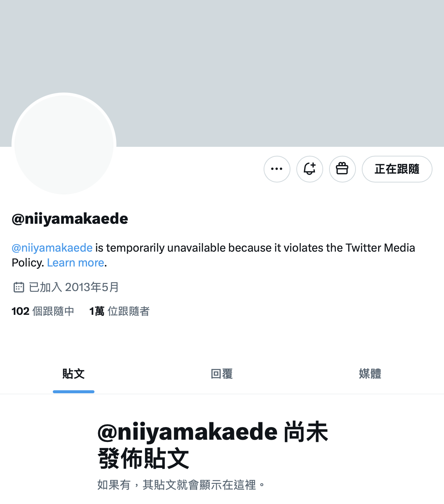
Task: View the 102 個跟隨中 following list
Action: [x=43, y=311]
